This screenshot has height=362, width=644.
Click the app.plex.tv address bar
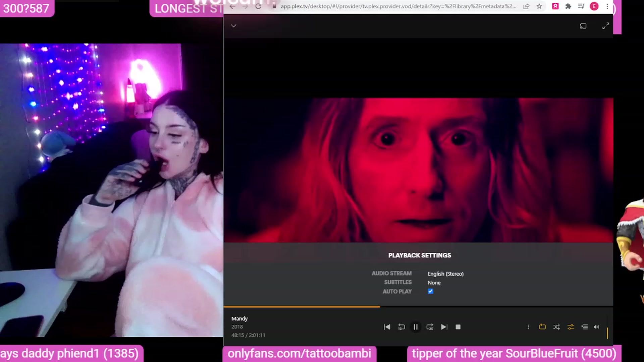[398, 6]
